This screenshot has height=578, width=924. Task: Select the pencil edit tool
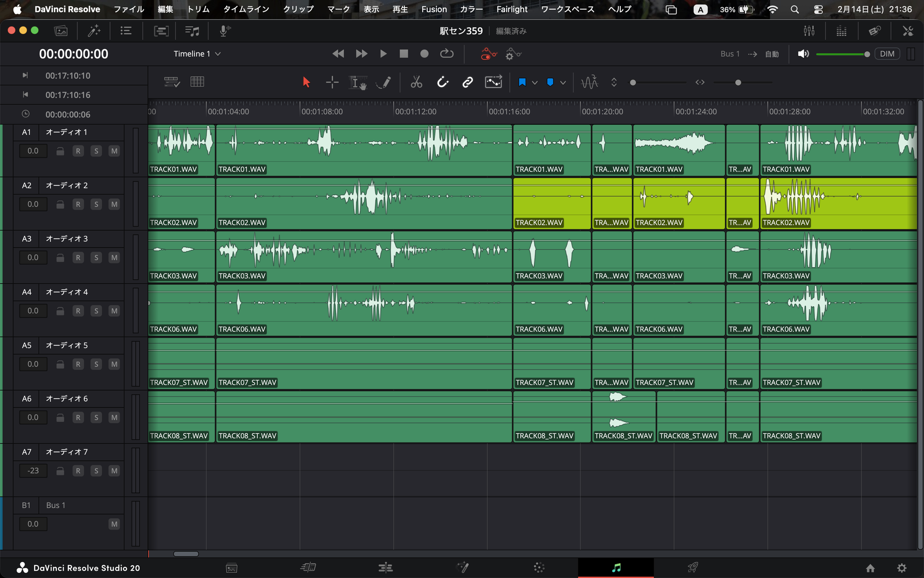click(384, 82)
